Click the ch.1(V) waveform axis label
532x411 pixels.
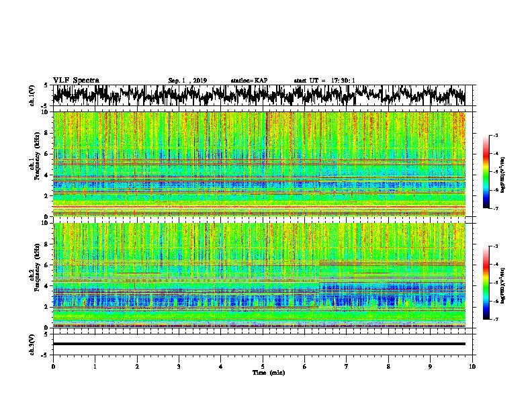point(32,95)
